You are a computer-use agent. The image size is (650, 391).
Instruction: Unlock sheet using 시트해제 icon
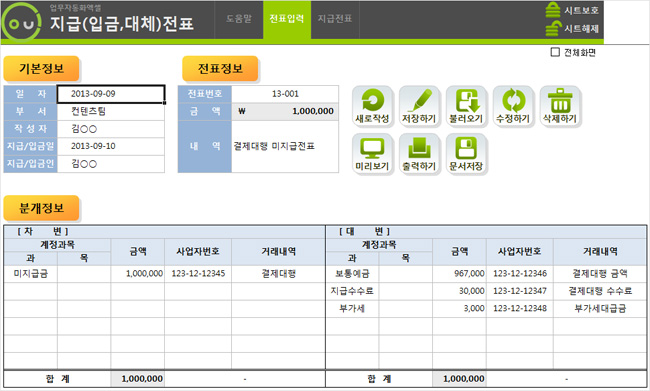pos(572,28)
